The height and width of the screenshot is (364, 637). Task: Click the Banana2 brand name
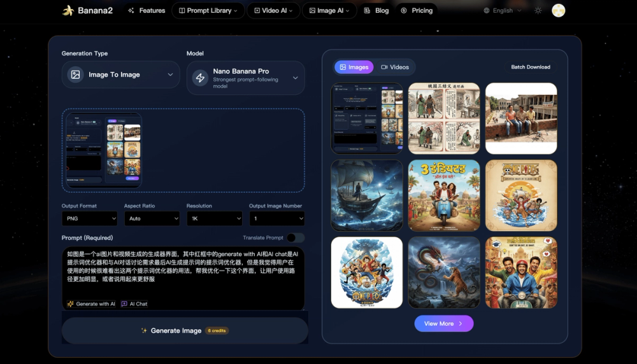(x=95, y=11)
